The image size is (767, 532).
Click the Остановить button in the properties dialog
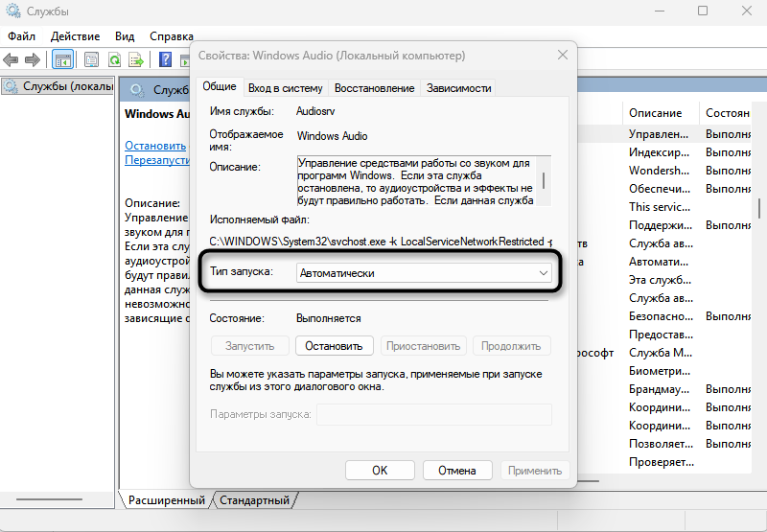(334, 346)
